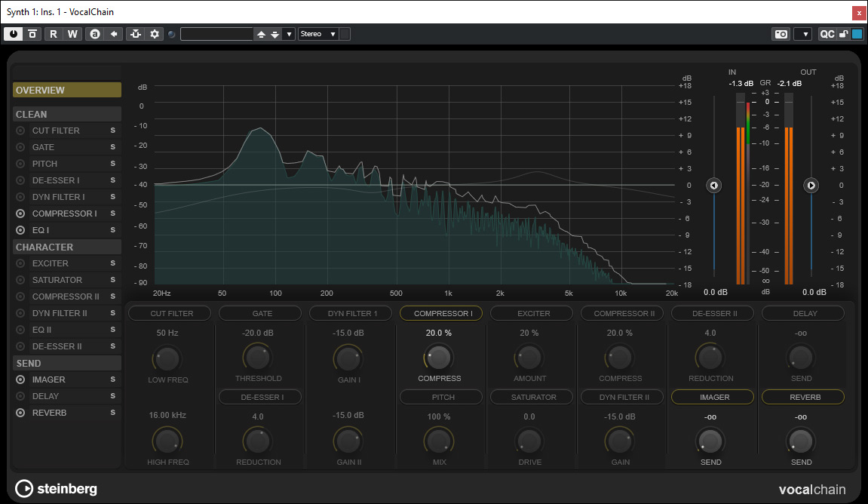Screen dimensions: 868x504
Task: Toggle A/B setting comparison button
Action: coord(95,34)
